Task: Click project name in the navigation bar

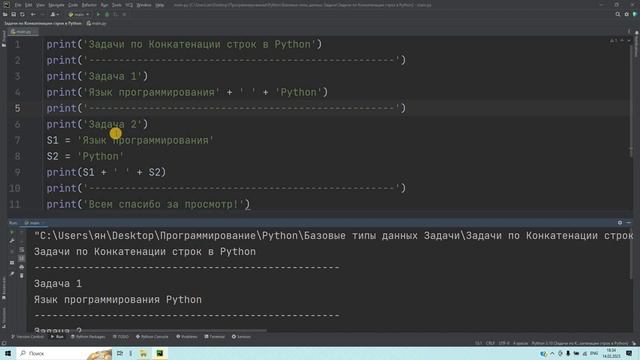Action: pos(43,23)
